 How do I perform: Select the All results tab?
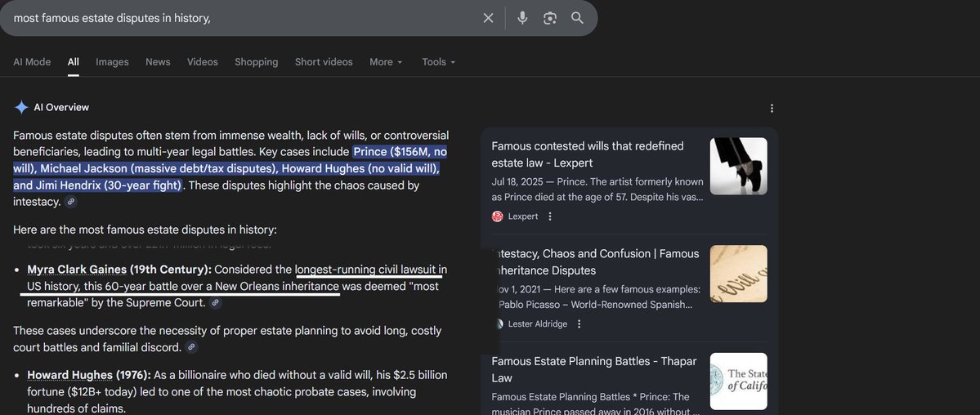click(x=73, y=62)
